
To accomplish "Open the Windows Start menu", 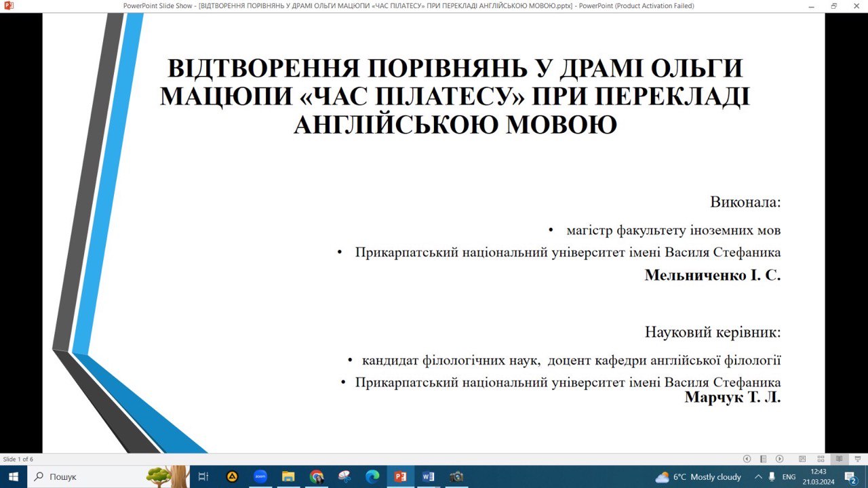I will point(14,476).
